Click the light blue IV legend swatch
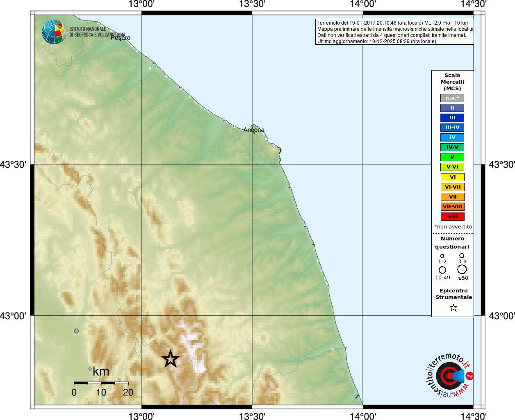Screen dimensions: 515x420 tap(452, 137)
